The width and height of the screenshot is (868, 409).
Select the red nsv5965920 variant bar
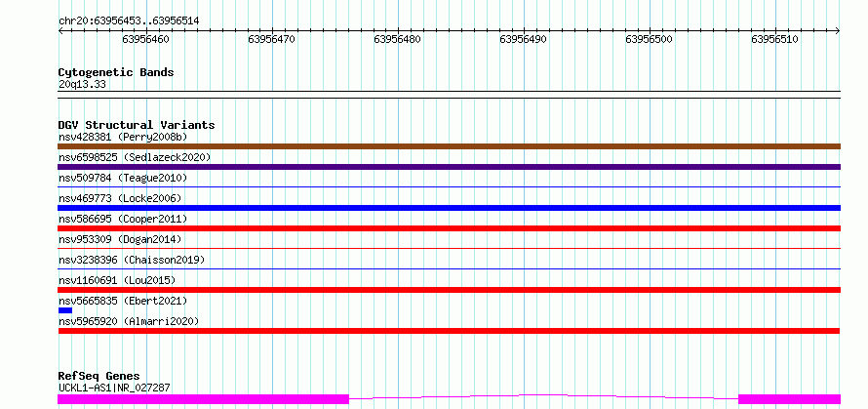[x=449, y=331]
